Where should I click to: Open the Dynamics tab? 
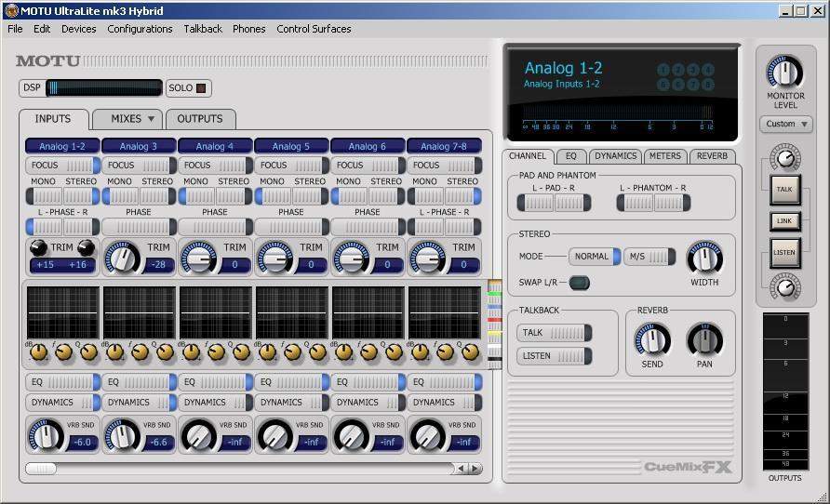(x=615, y=156)
